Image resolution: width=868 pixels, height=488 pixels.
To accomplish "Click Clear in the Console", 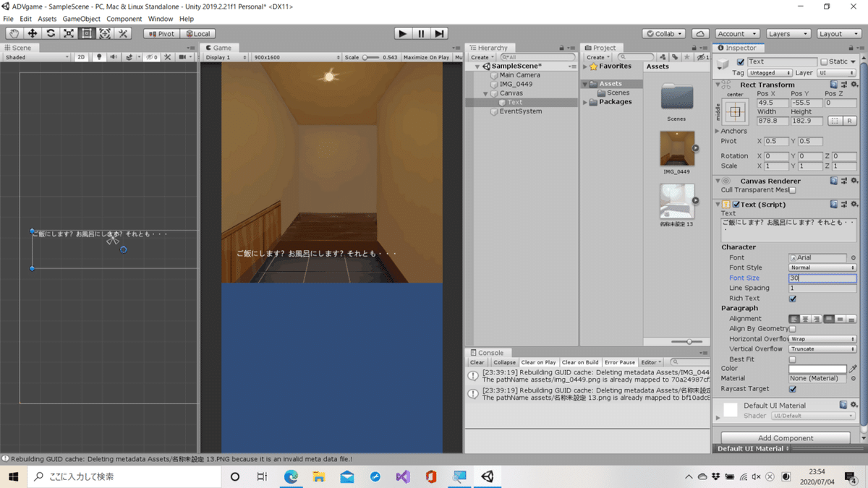I will point(477,362).
